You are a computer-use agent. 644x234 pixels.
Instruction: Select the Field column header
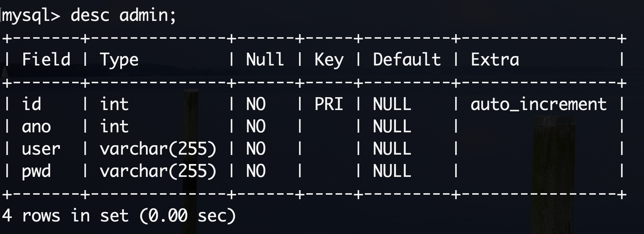[46, 59]
